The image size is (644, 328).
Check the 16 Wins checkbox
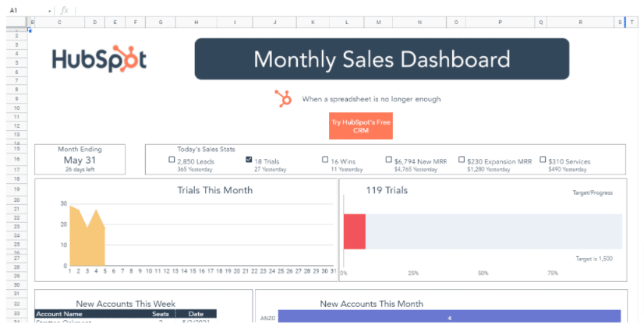click(x=325, y=159)
